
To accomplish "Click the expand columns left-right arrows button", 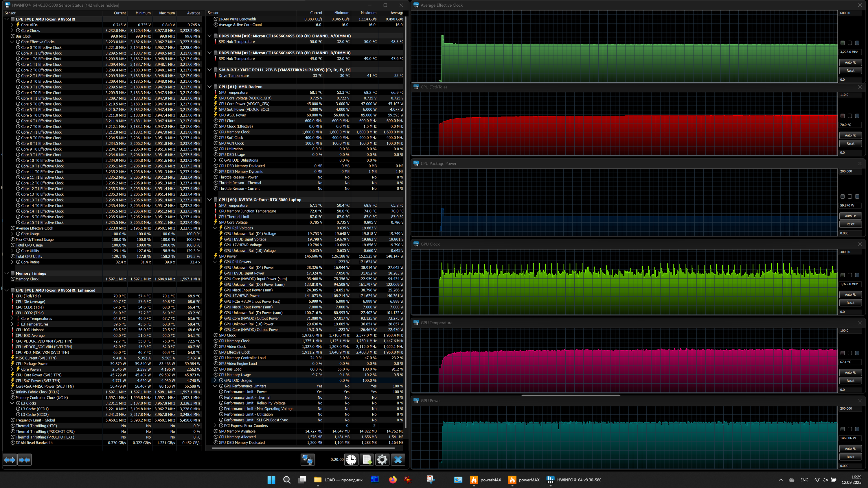I will click(x=10, y=460).
